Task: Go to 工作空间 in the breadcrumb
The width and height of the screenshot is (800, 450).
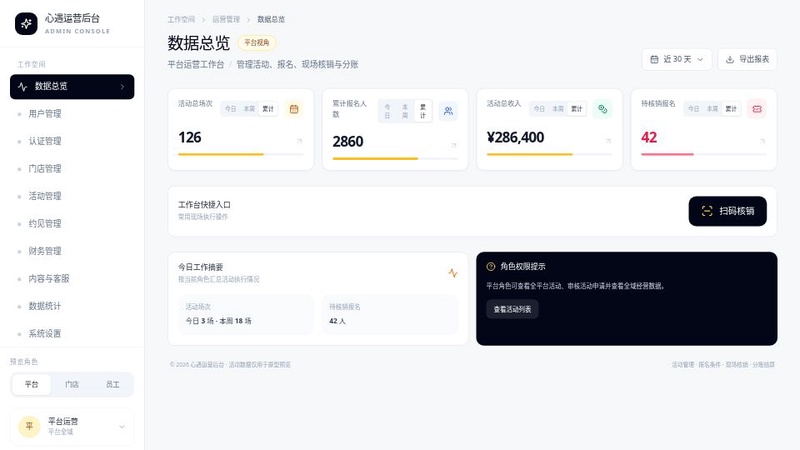Action: tap(181, 19)
